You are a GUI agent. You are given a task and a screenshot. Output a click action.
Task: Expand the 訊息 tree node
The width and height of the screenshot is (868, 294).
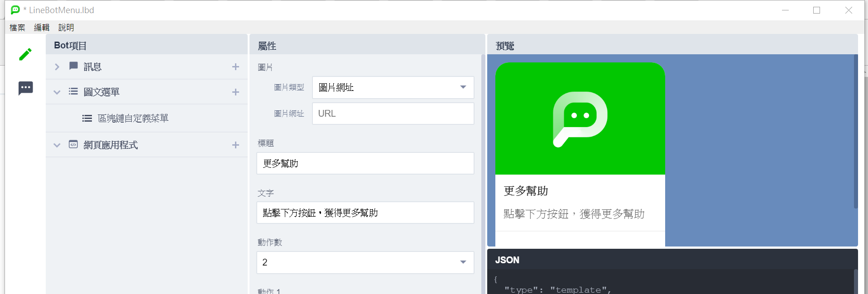57,67
